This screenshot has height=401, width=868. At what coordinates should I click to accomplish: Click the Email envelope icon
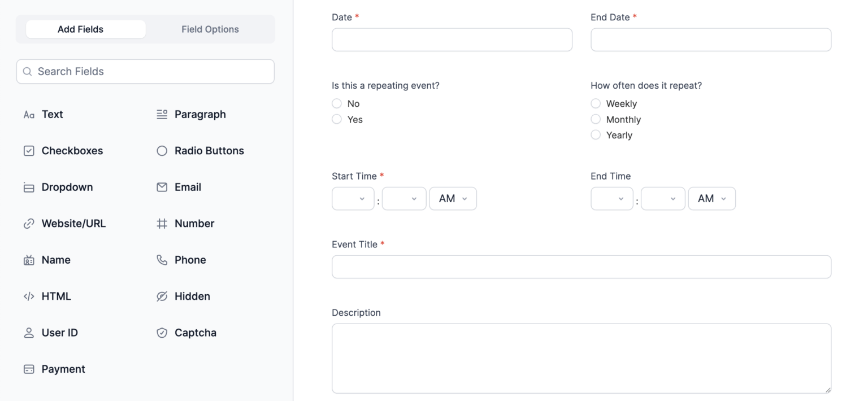[162, 187]
